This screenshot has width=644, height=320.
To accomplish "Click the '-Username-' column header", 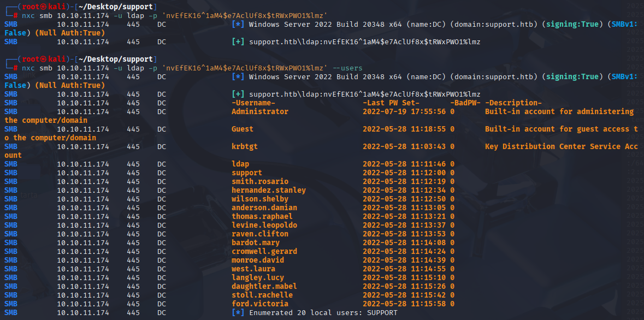I will [253, 103].
